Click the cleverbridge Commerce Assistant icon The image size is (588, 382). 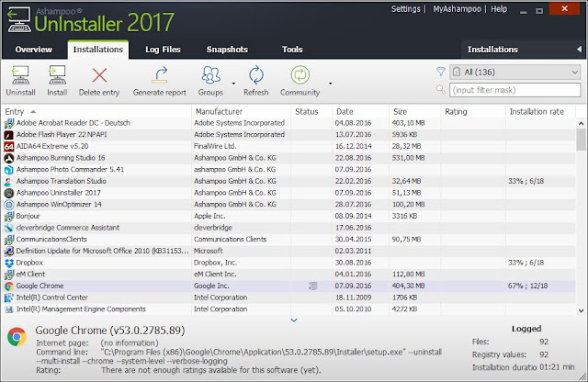(x=8, y=228)
